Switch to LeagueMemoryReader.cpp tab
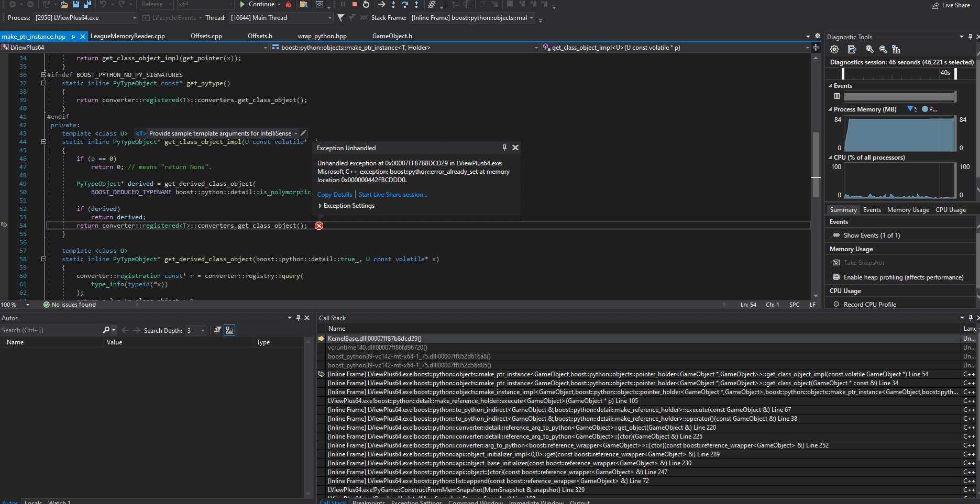980x504 pixels. (x=128, y=36)
